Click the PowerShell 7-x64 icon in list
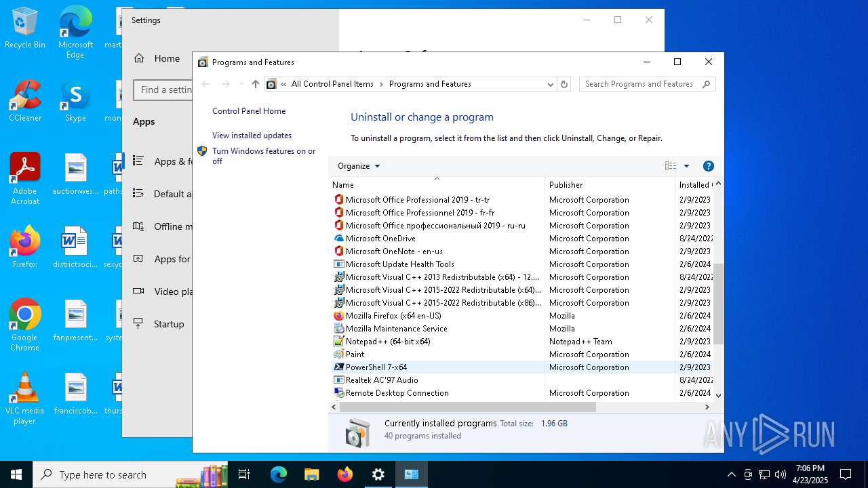The width and height of the screenshot is (868, 488). coord(339,367)
